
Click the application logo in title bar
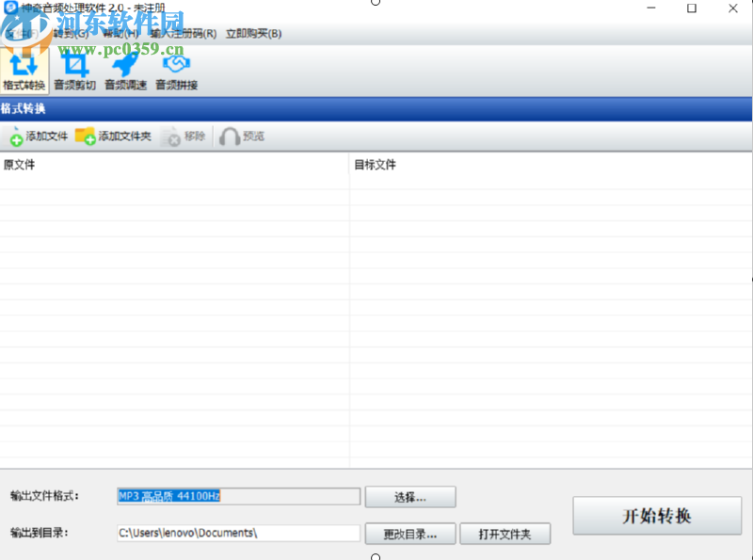click(x=9, y=8)
